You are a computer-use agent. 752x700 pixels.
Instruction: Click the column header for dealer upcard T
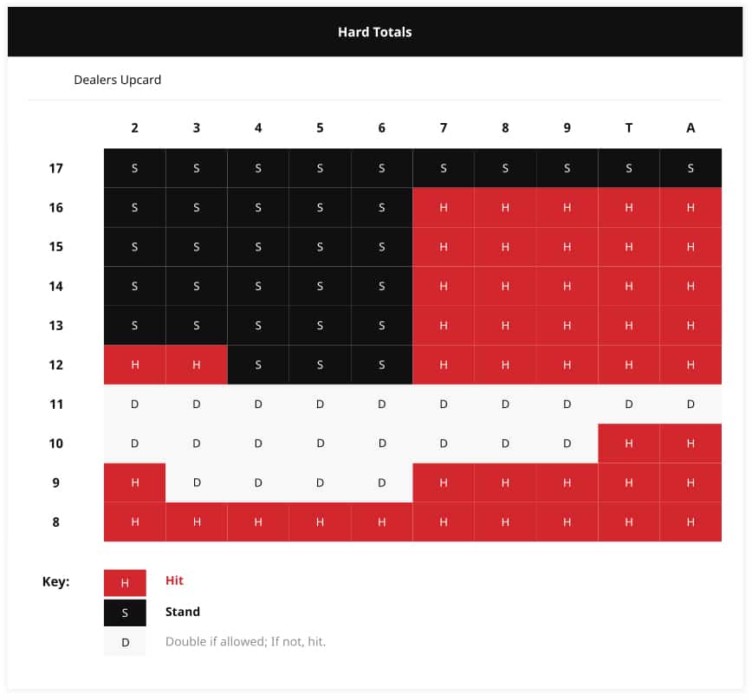tap(629, 128)
